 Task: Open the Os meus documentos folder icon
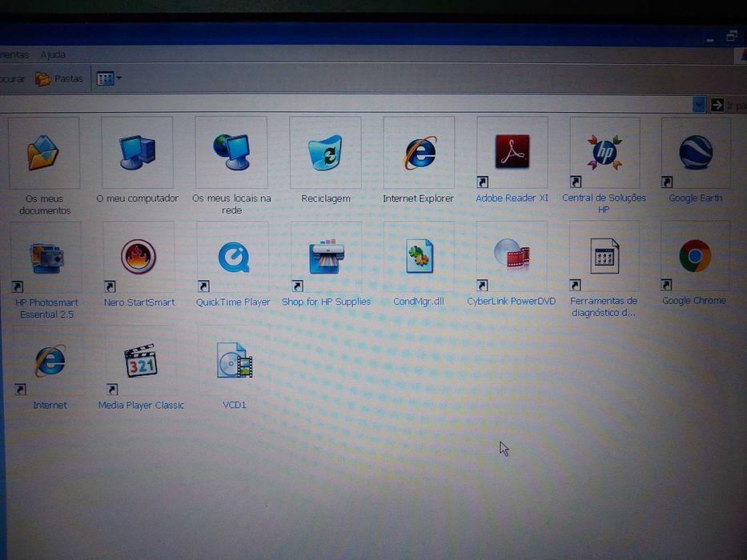coord(43,152)
